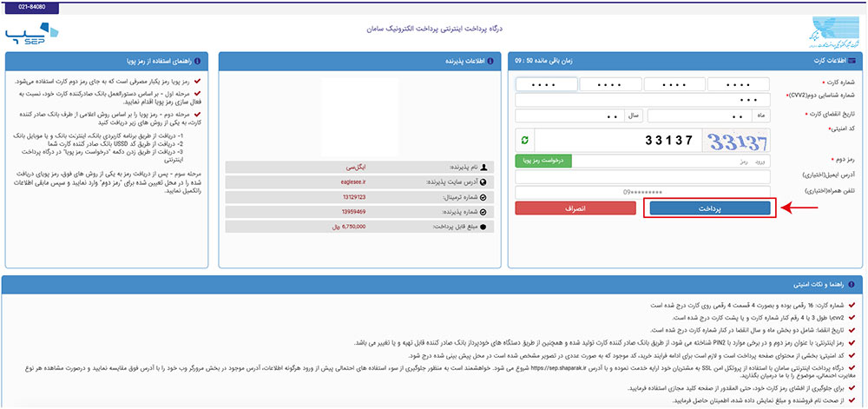Click the راهنما و نکات امنیتی panel header
The width and height of the screenshot is (868, 409).
432,285
